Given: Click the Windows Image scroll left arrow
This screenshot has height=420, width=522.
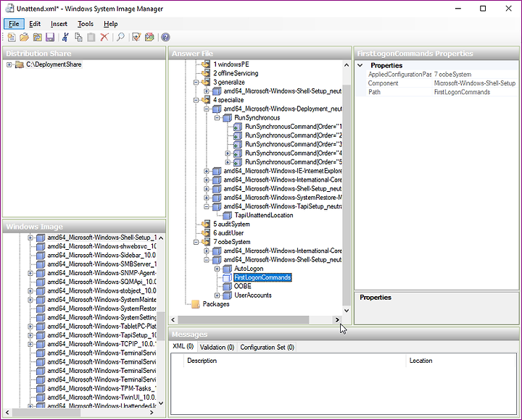Looking at the screenshot, I should (x=7, y=412).
